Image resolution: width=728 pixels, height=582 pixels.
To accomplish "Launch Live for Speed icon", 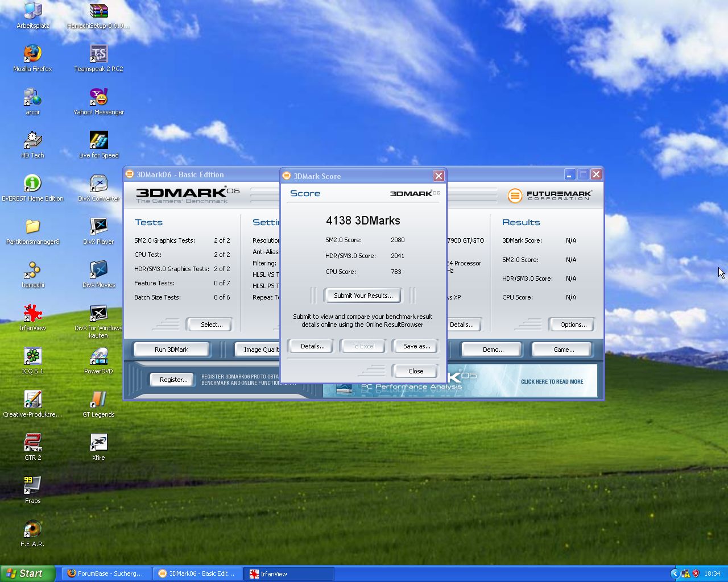I will (98, 145).
